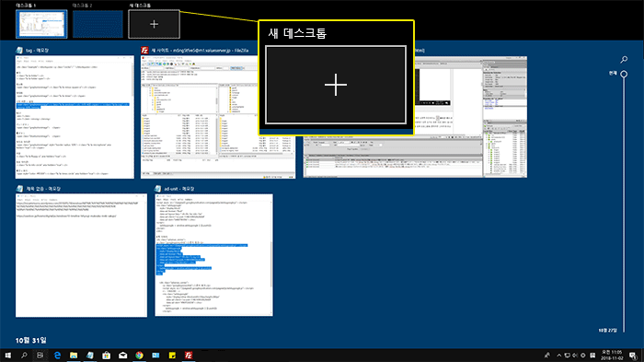Screen dimensions: 644x362
Task: Click the timeline scrollbar track
Action: (x=624, y=205)
